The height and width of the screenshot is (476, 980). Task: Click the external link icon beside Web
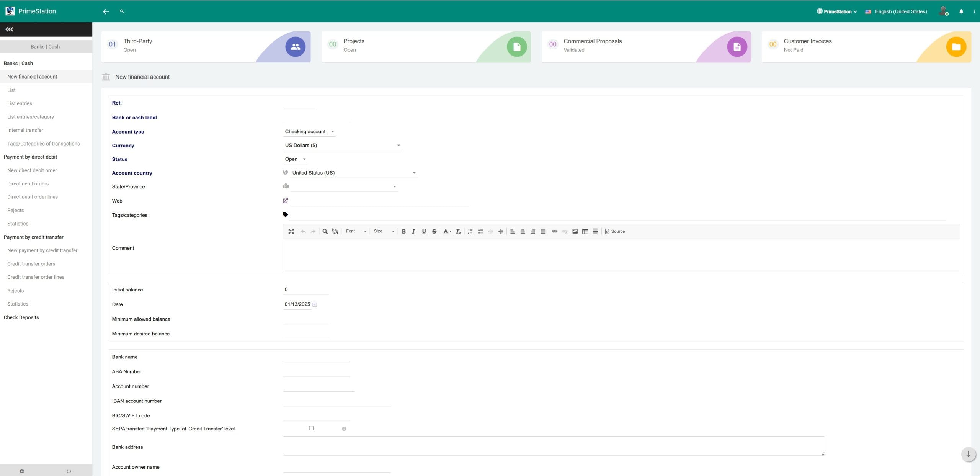(285, 200)
